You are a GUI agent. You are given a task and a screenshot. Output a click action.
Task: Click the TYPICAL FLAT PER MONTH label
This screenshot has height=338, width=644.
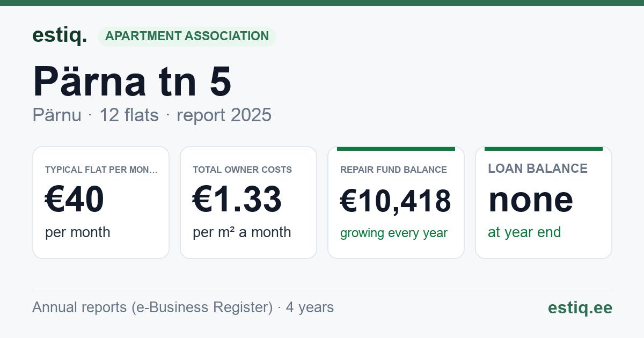coord(101,170)
